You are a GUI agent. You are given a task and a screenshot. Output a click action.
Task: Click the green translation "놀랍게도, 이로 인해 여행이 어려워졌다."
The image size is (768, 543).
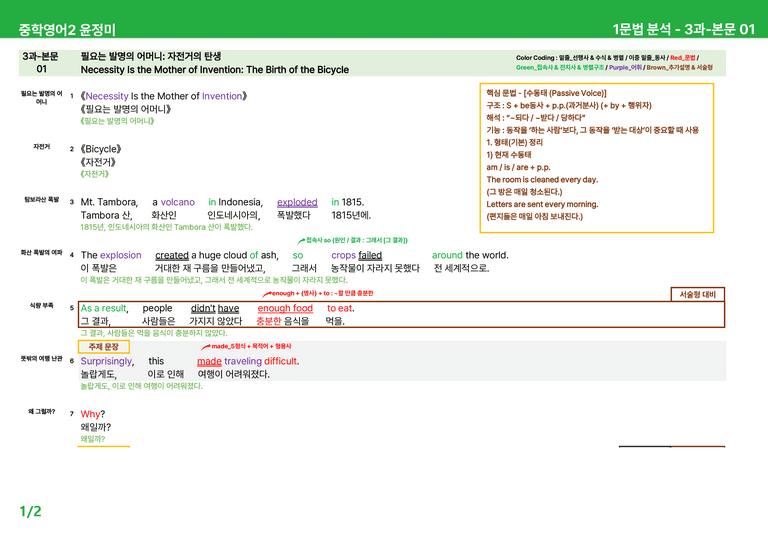click(142, 386)
